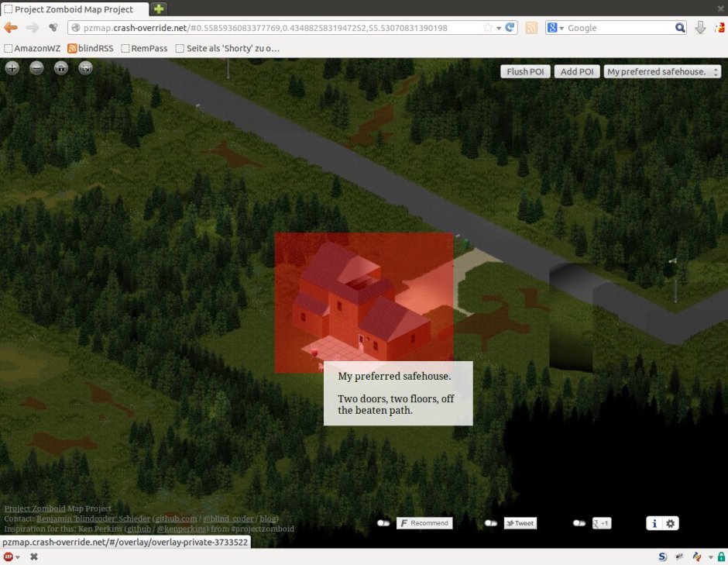Image resolution: width=728 pixels, height=565 pixels.
Task: Open the 'My preferred safehouse.' POI dropdown
Action: tap(662, 71)
